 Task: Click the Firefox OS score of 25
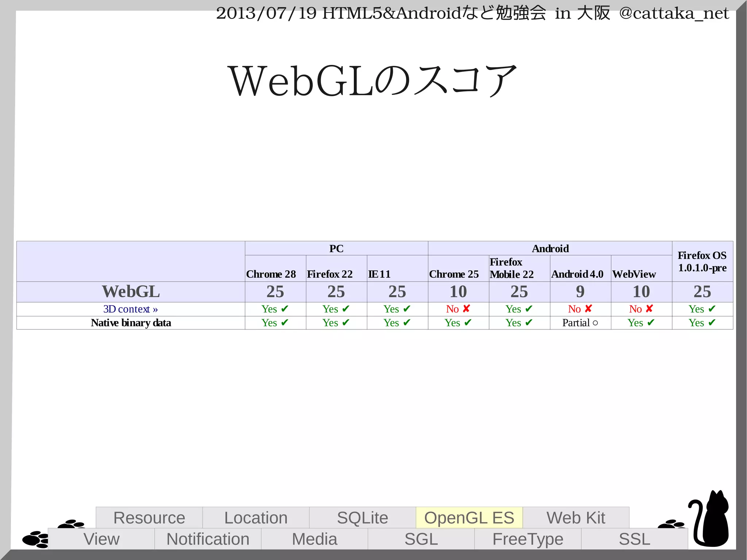pyautogui.click(x=702, y=291)
